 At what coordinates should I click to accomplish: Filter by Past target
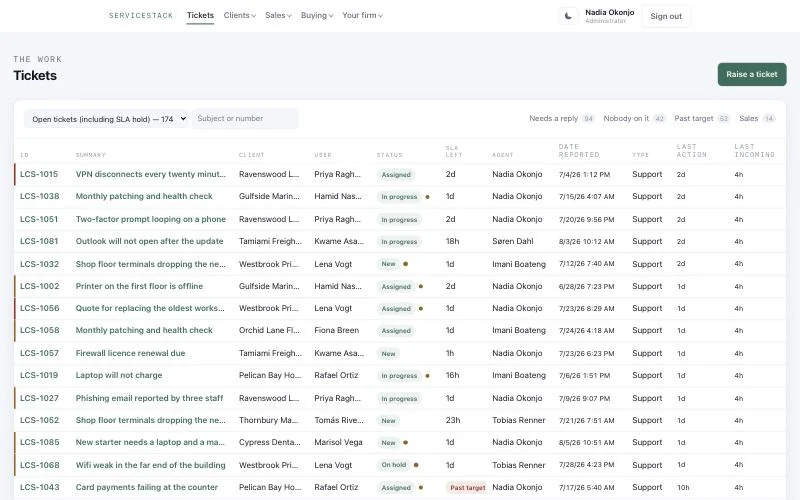click(x=702, y=118)
